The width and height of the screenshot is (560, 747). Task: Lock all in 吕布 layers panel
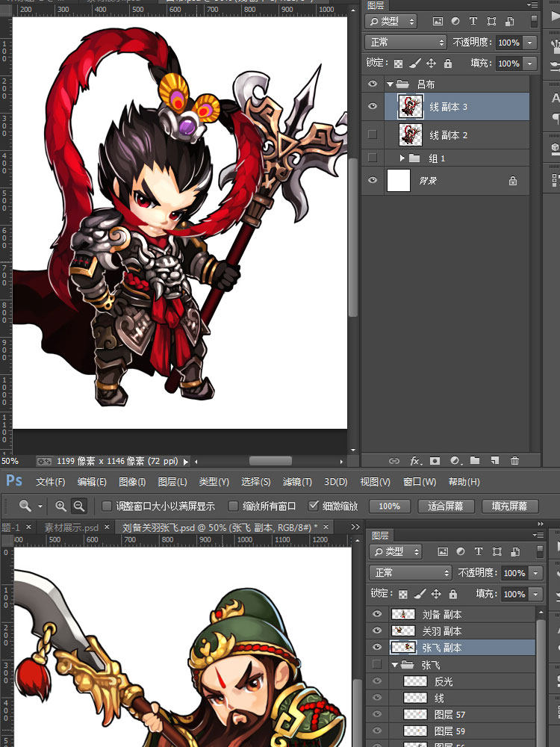click(x=447, y=63)
